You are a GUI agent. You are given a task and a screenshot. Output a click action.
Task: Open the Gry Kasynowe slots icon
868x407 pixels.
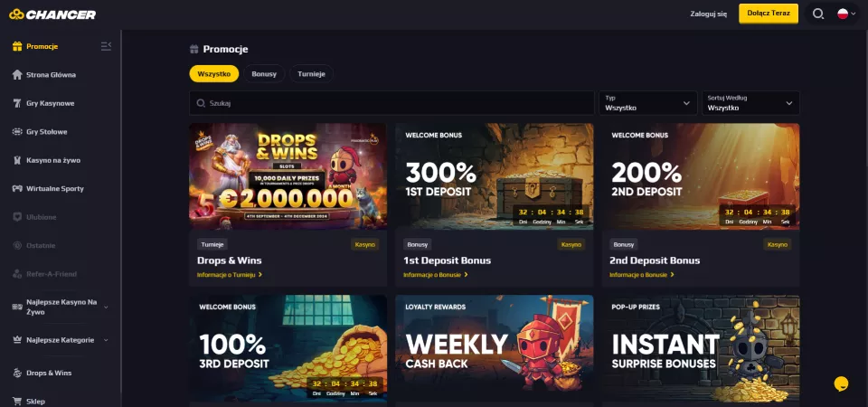pos(17,103)
